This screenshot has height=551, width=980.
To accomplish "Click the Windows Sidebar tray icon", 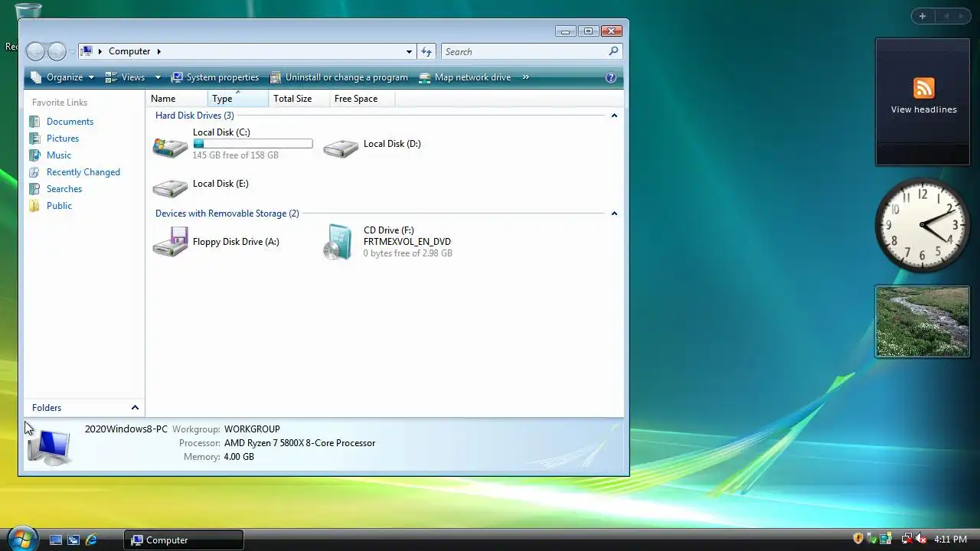I will 886,539.
